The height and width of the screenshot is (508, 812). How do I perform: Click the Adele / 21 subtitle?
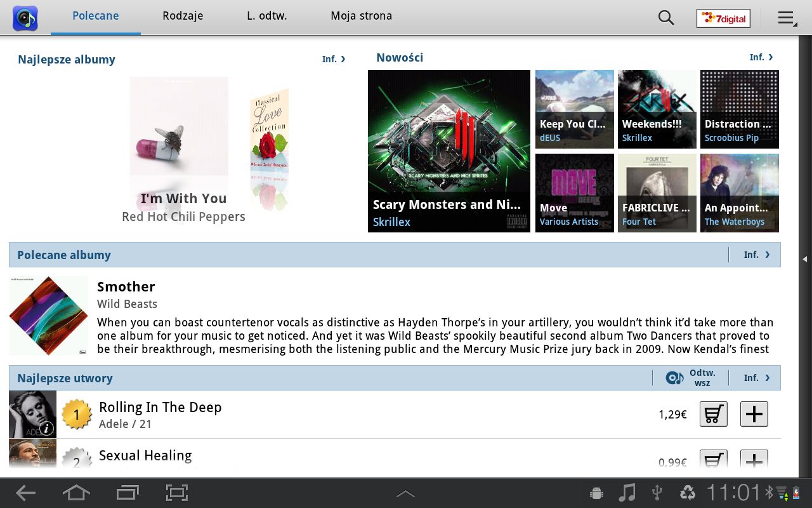[126, 424]
